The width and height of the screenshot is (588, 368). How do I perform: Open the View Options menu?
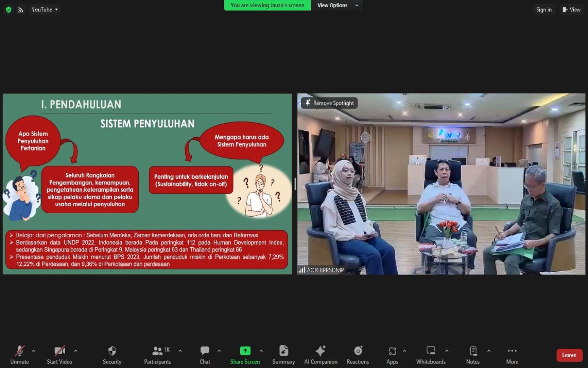(337, 5)
